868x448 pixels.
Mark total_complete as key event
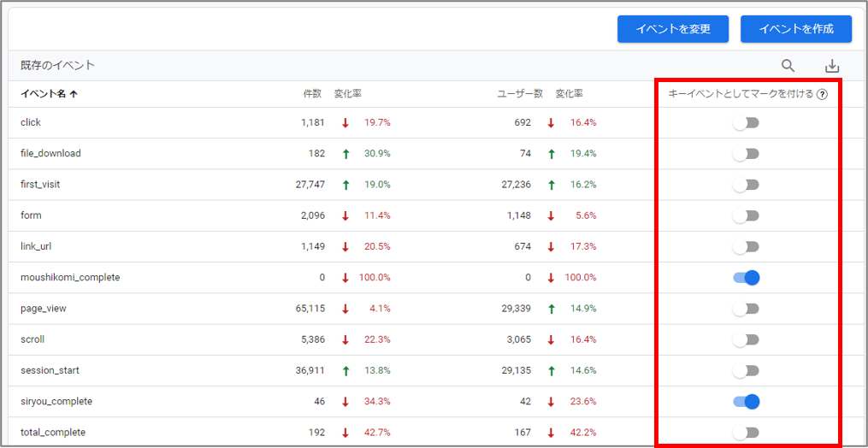click(x=746, y=433)
